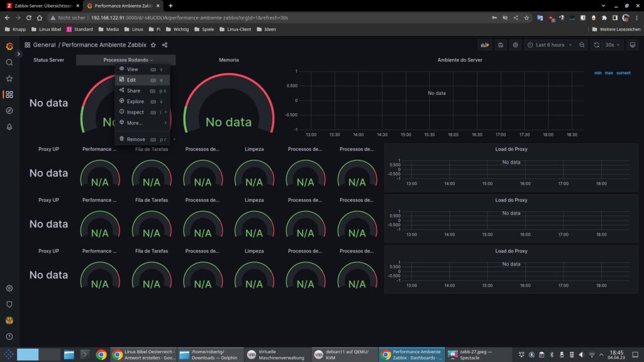Open the Weitere Lesezeichen bookmarks folder
644x362 pixels.
(x=616, y=29)
